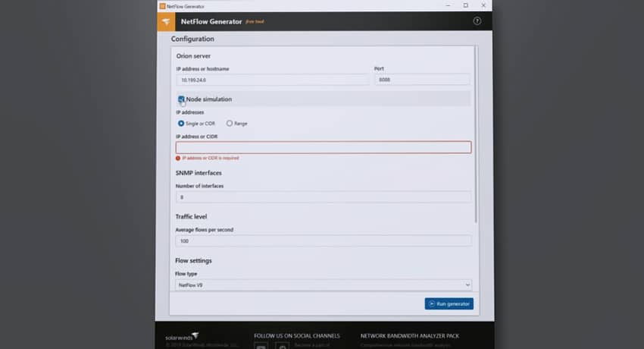
Task: Click the 'Flow settings' section title
Action: (x=193, y=261)
